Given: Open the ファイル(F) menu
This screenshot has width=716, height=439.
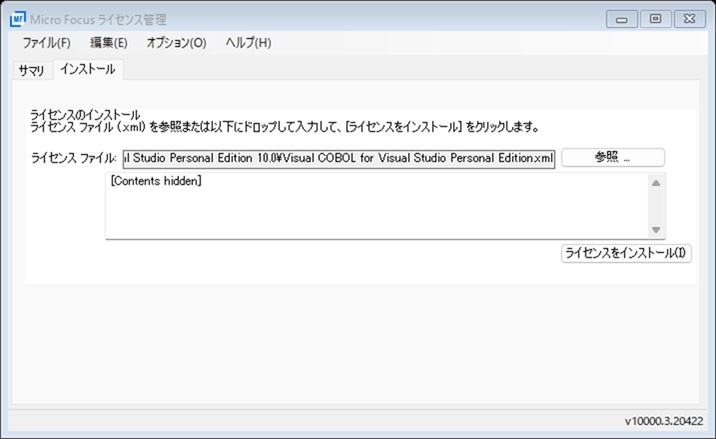Looking at the screenshot, I should [47, 43].
